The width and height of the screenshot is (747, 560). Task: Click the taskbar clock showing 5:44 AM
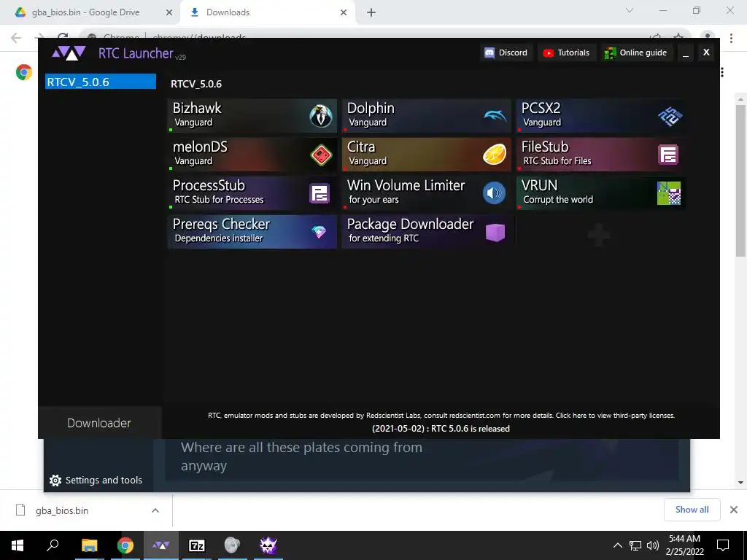click(684, 545)
